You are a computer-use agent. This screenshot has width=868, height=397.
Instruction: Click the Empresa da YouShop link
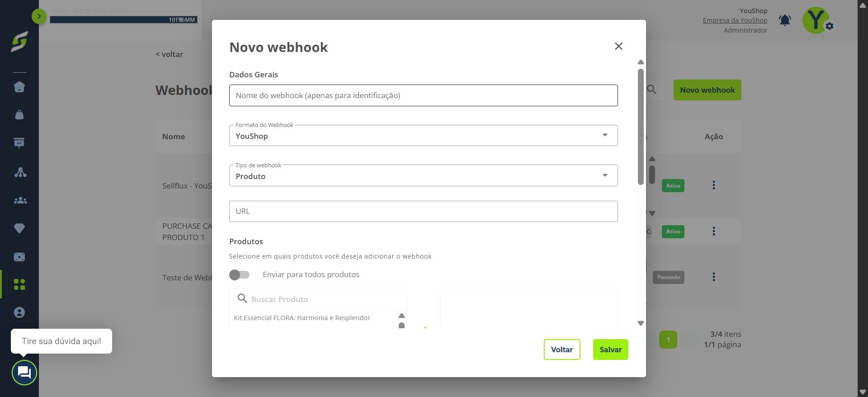click(x=735, y=20)
